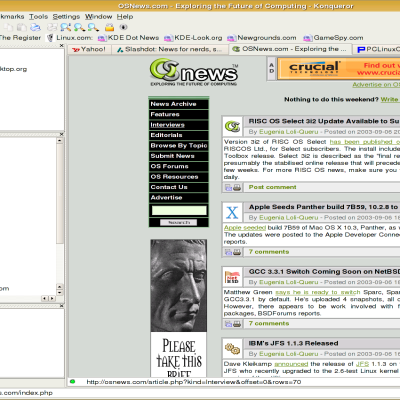Click the eye icon in toolbar

coord(123,27)
